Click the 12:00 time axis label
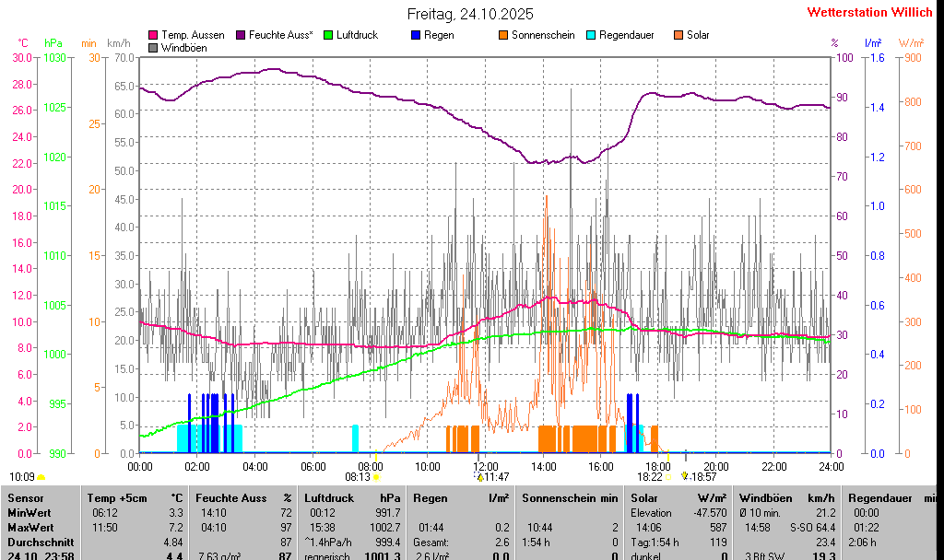 (x=487, y=466)
